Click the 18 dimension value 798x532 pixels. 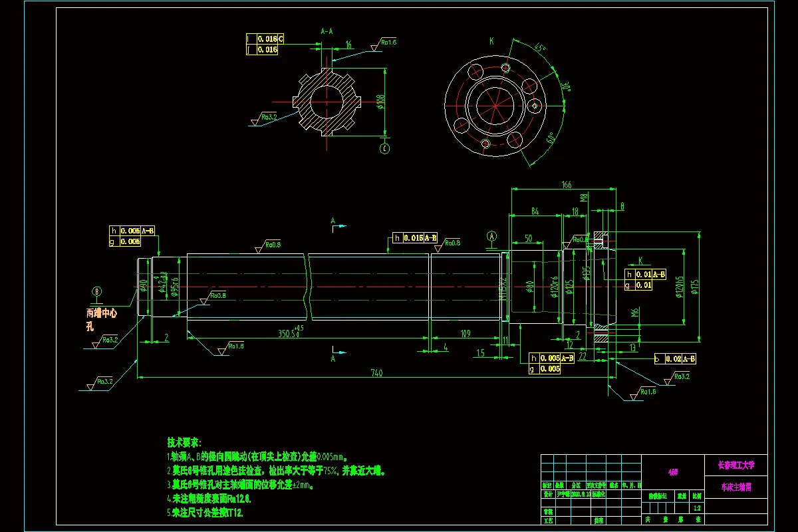575,211
